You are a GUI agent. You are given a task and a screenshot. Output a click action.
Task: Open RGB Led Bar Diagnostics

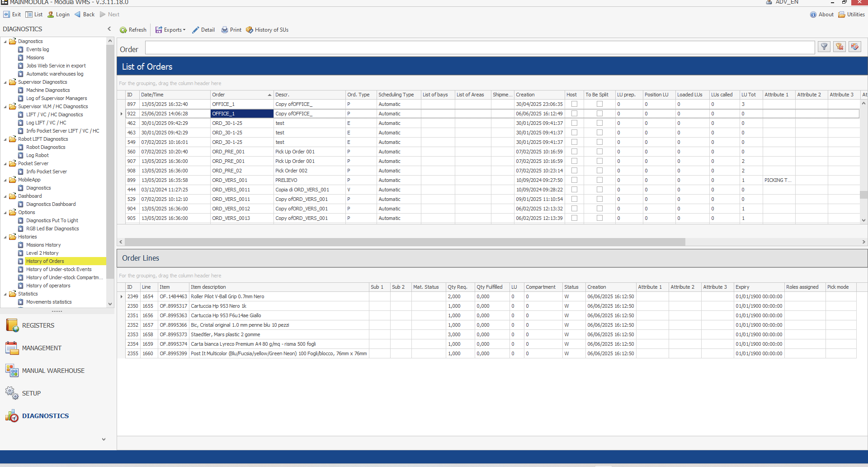(x=52, y=229)
